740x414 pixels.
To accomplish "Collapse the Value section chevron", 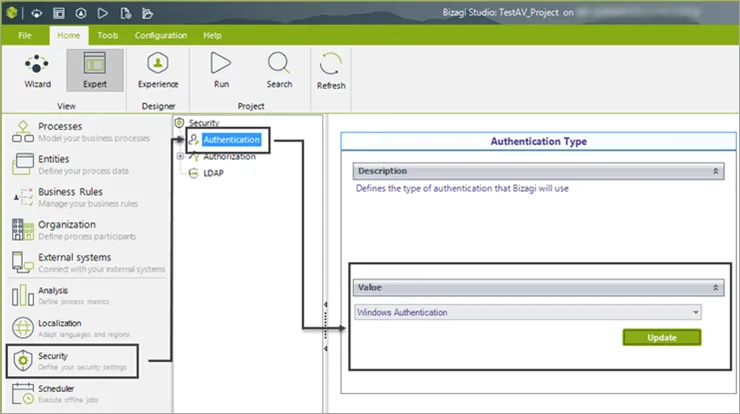I will pyautogui.click(x=715, y=287).
